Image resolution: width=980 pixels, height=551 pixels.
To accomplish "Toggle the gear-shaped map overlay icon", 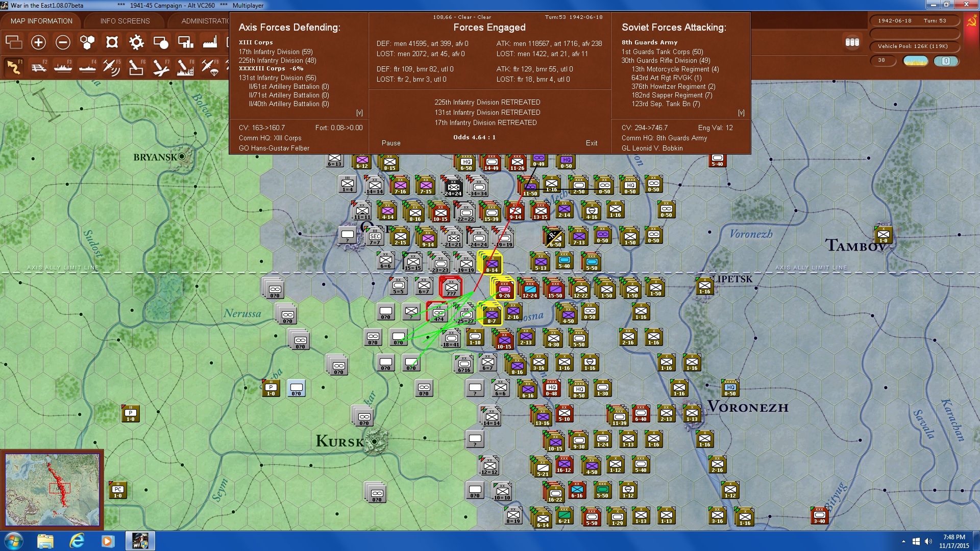I will [x=136, y=42].
